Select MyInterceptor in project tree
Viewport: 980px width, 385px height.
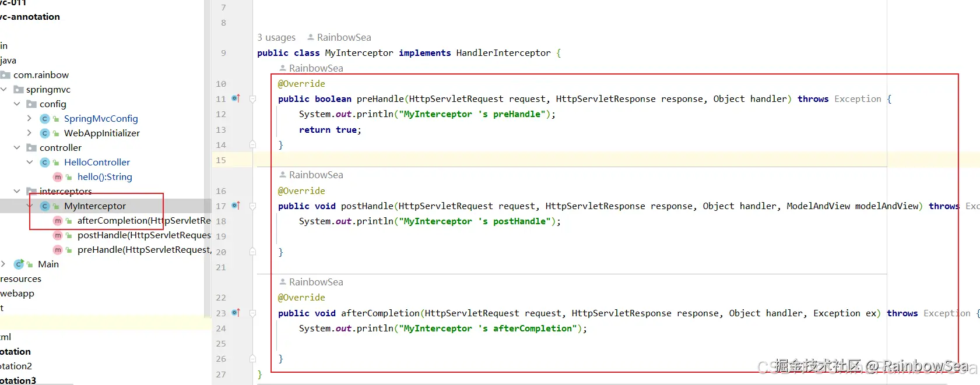95,206
